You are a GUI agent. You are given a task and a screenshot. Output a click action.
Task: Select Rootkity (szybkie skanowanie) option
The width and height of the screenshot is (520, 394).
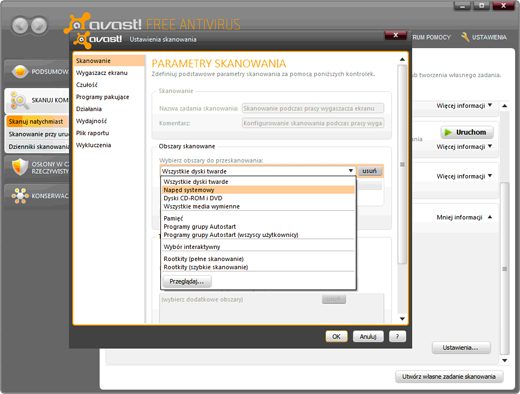click(x=258, y=267)
